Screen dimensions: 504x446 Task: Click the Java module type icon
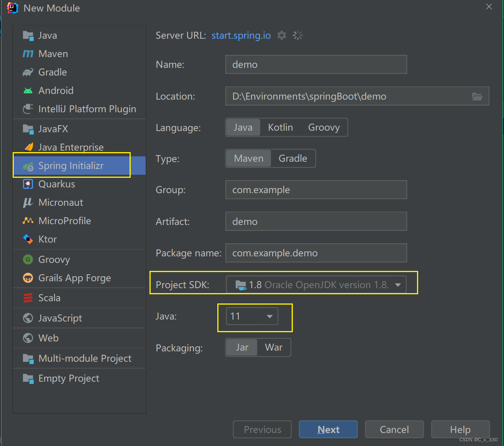[x=28, y=36]
